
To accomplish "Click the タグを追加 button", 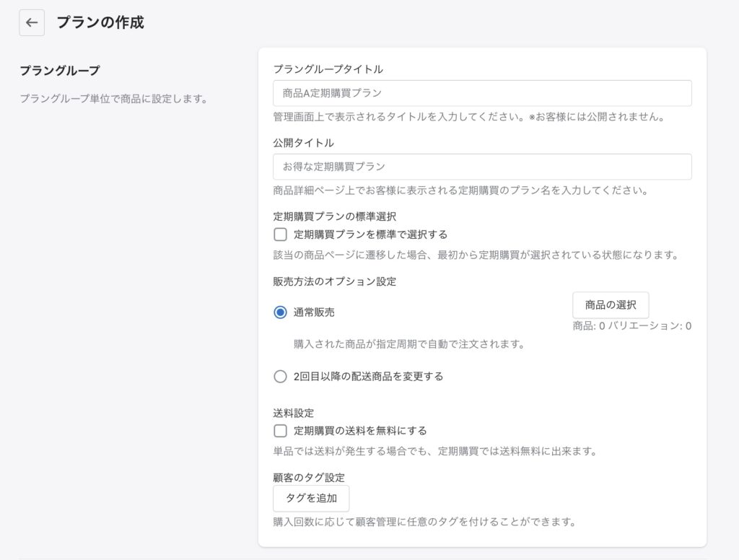I will point(311,498).
